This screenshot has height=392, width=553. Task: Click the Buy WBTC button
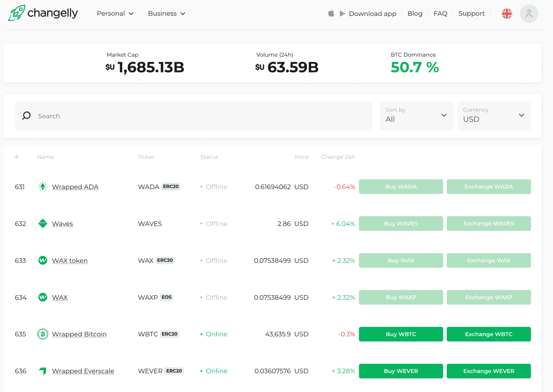point(401,334)
